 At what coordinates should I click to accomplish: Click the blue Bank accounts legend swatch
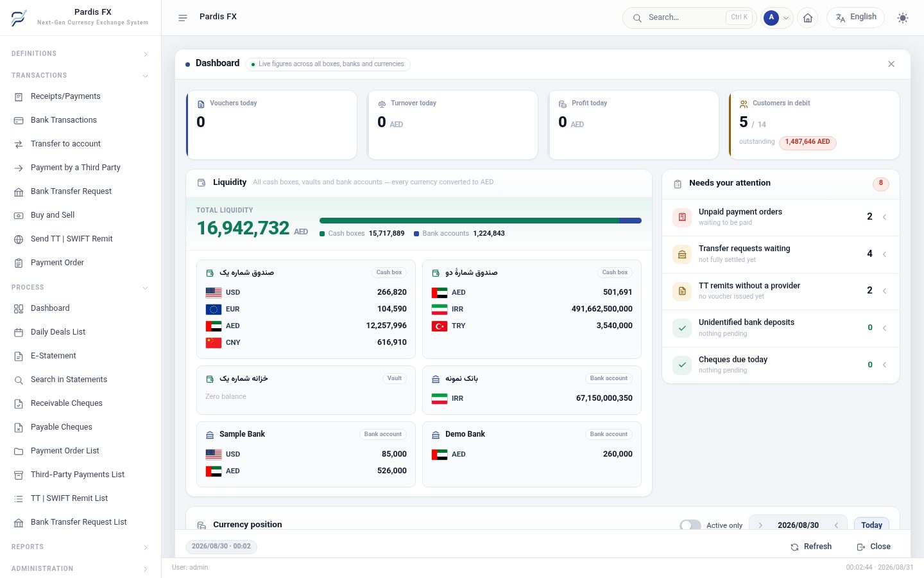pos(416,234)
